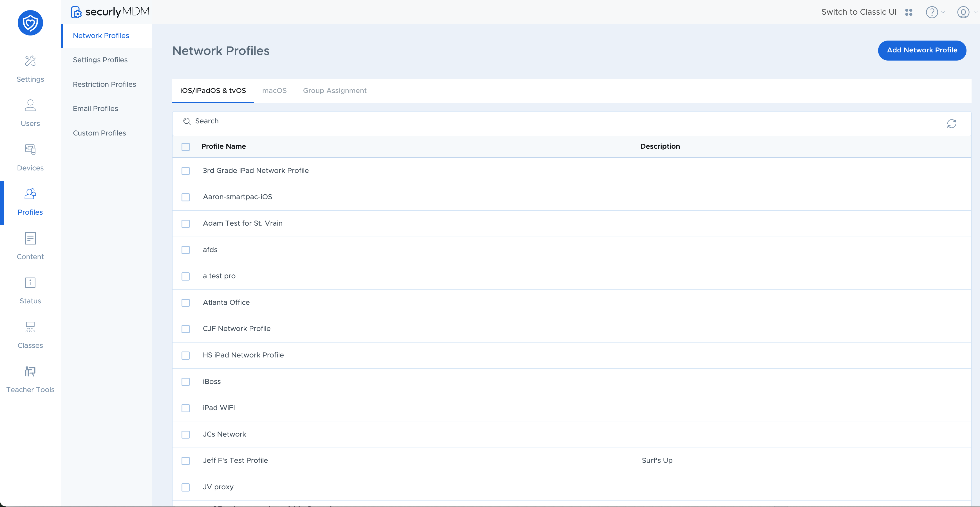Check 3rd Grade iPad Network Profile
This screenshot has width=980, height=507.
pos(186,171)
